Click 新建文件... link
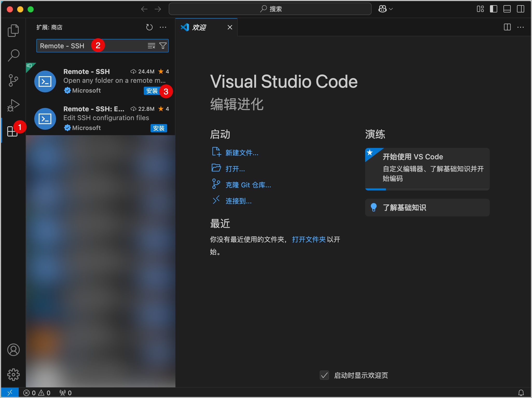 point(242,153)
